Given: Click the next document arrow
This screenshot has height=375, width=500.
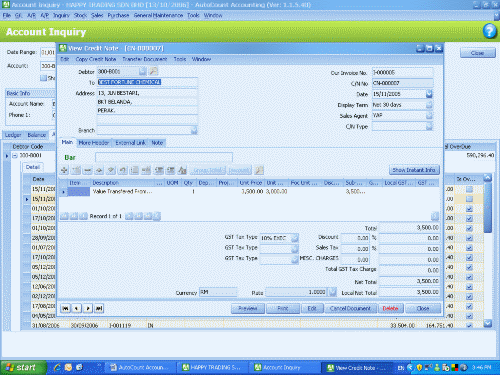Looking at the screenshot, I should click(88, 308).
